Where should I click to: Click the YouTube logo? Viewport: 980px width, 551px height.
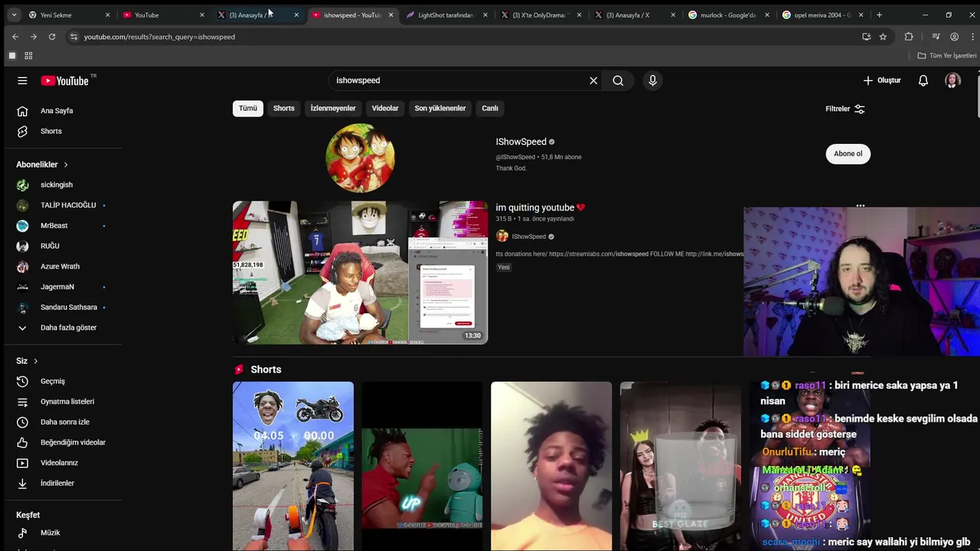pyautogui.click(x=66, y=80)
